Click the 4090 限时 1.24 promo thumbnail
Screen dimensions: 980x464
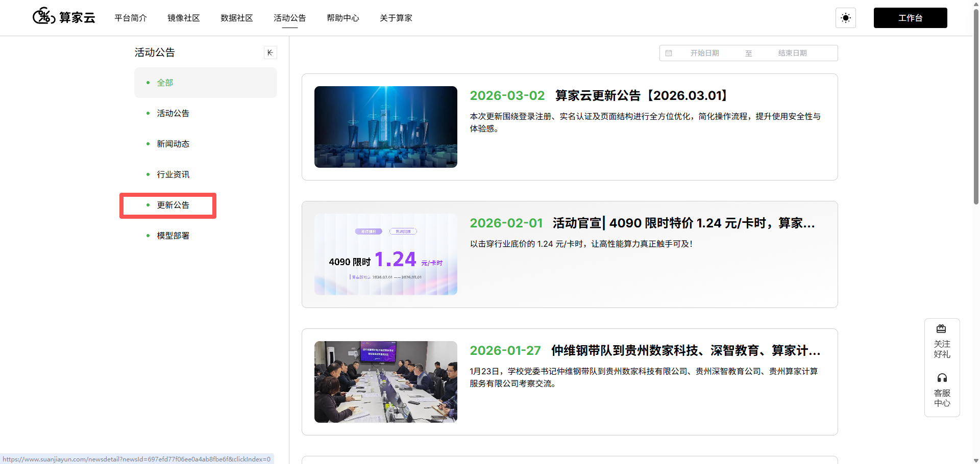(386, 254)
